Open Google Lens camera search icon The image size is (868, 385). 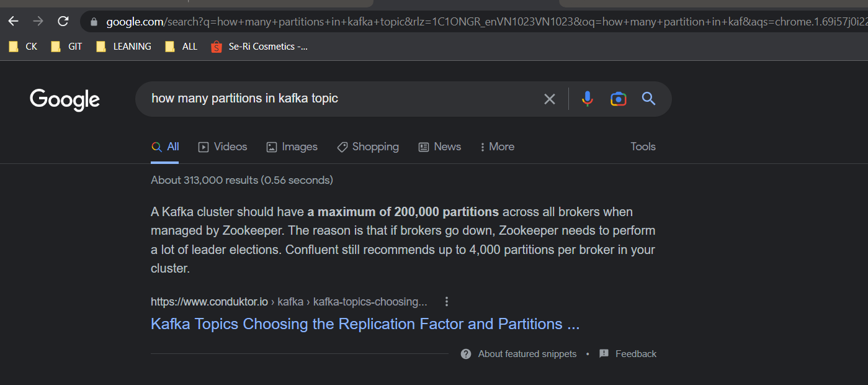click(618, 99)
